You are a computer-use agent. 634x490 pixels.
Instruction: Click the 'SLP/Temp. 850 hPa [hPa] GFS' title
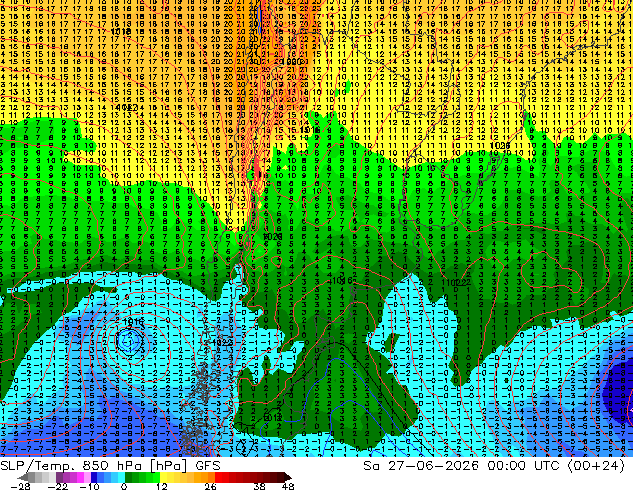(110, 466)
